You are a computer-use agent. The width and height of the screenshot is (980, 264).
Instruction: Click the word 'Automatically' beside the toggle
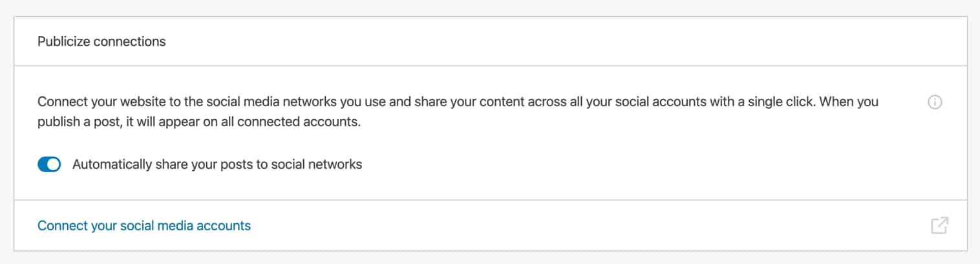pyautogui.click(x=109, y=164)
